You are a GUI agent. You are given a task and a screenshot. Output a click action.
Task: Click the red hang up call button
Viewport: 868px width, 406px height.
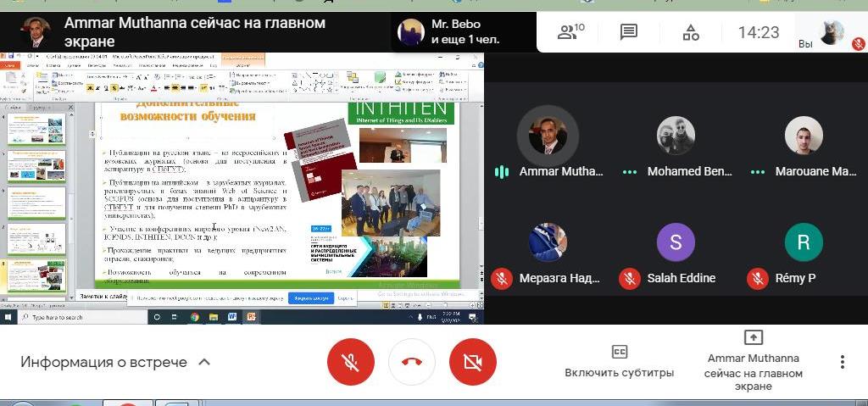412,362
